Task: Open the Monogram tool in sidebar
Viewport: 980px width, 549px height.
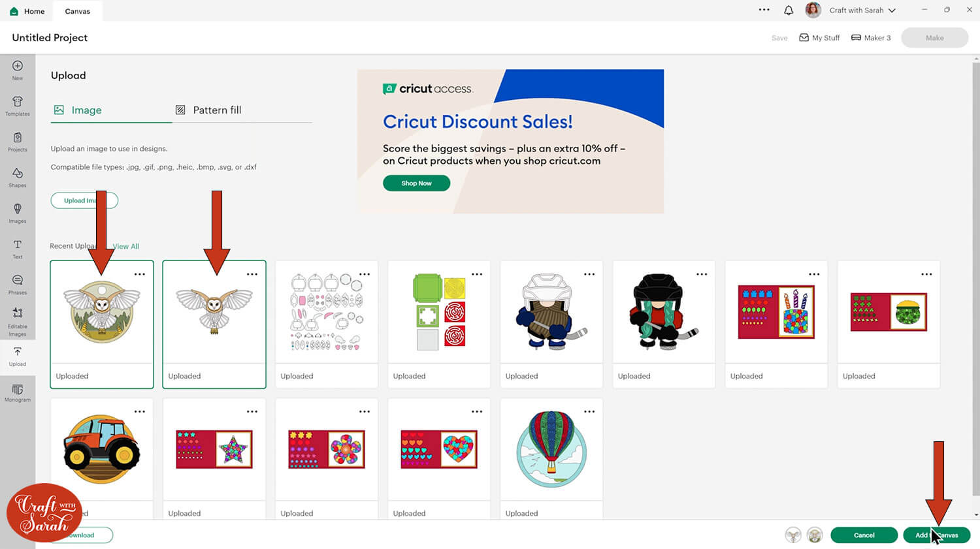Action: 18,392
